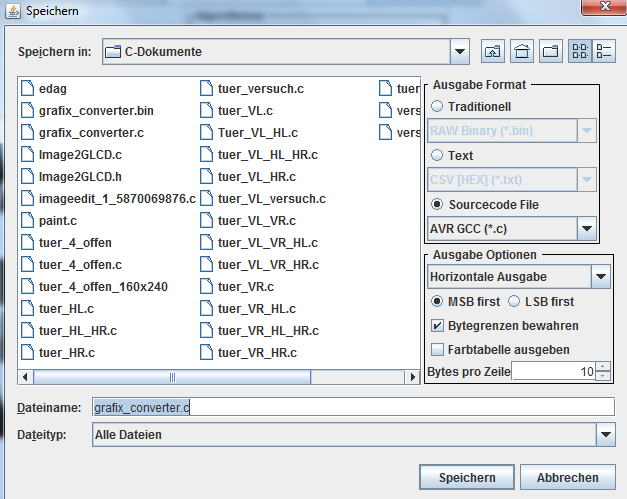The width and height of the screenshot is (627, 499).
Task: Select file grafix_converter.bin
Action: 87,110
